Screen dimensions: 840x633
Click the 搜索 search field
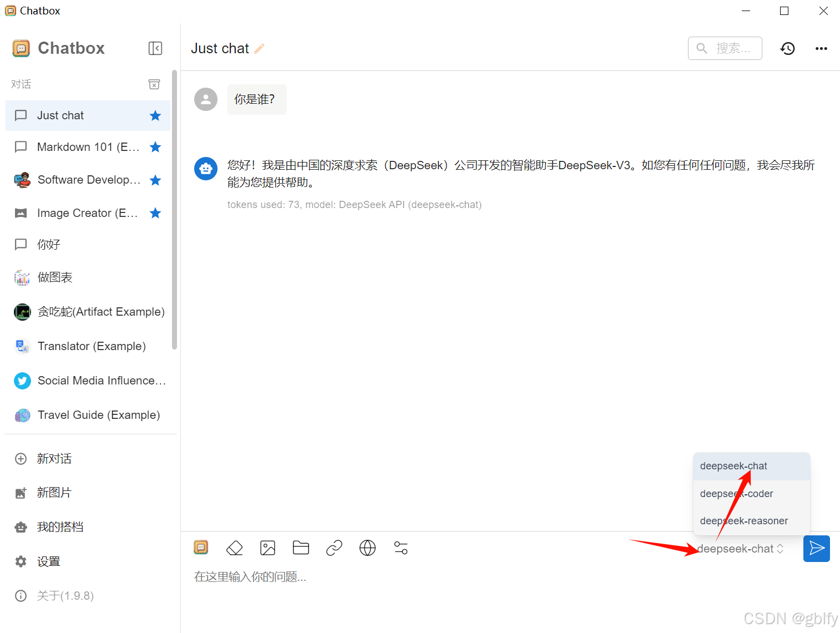tap(725, 48)
